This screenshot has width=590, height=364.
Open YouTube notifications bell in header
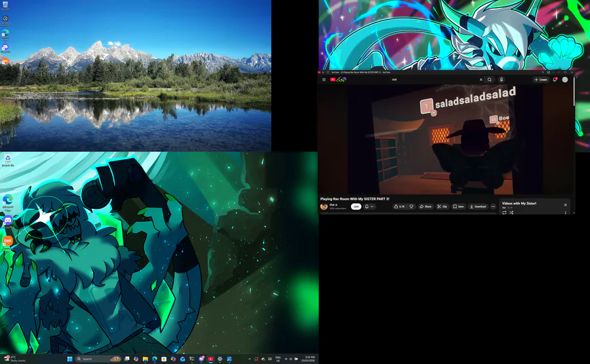tap(555, 79)
